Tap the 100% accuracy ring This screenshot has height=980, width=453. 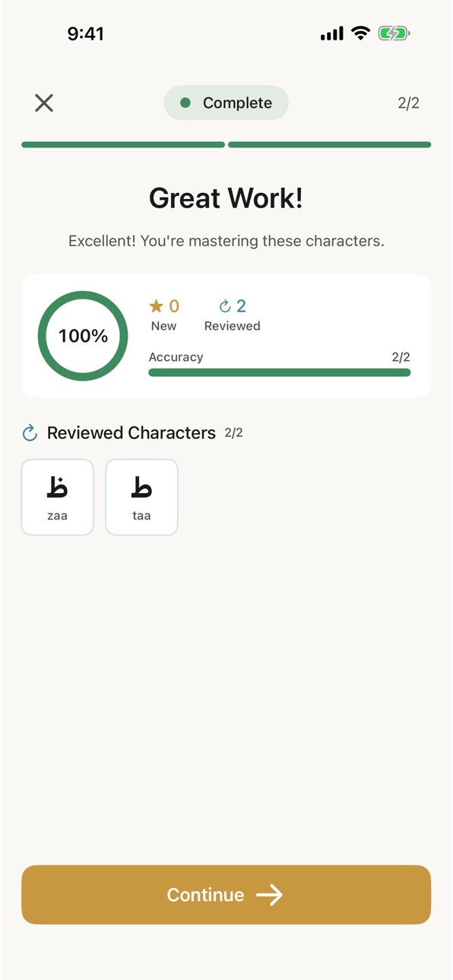tap(83, 336)
